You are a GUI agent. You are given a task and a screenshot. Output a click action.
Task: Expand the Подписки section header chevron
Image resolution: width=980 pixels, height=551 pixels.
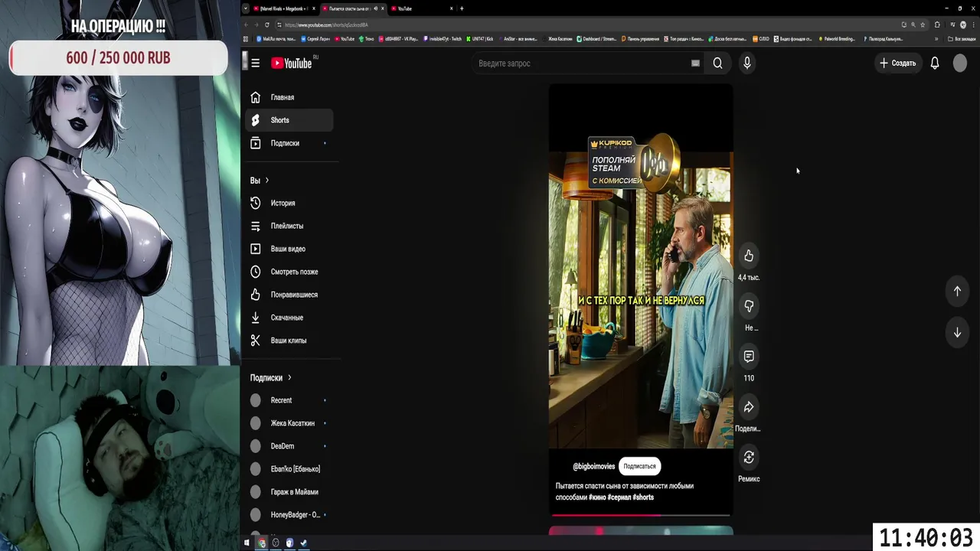(x=289, y=378)
